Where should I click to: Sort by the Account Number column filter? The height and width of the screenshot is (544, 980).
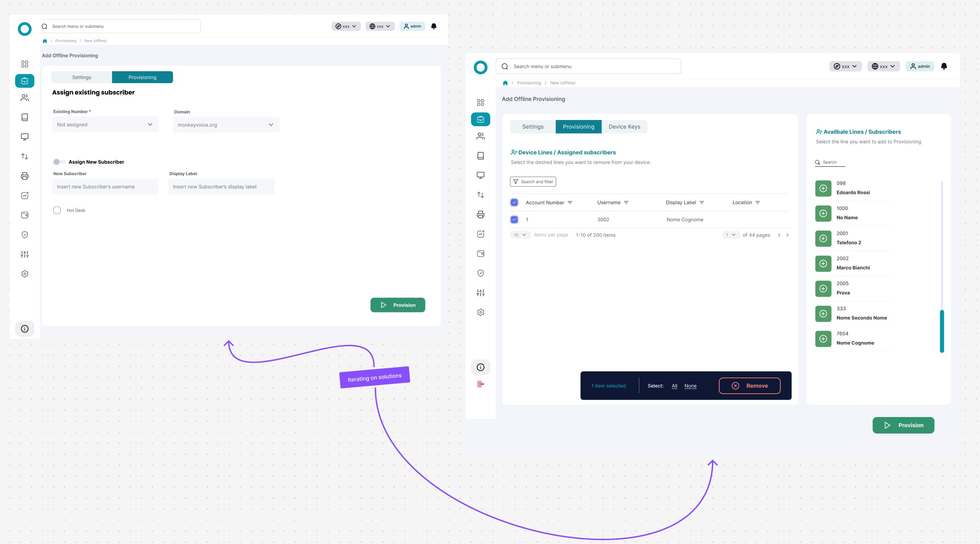[x=570, y=202]
